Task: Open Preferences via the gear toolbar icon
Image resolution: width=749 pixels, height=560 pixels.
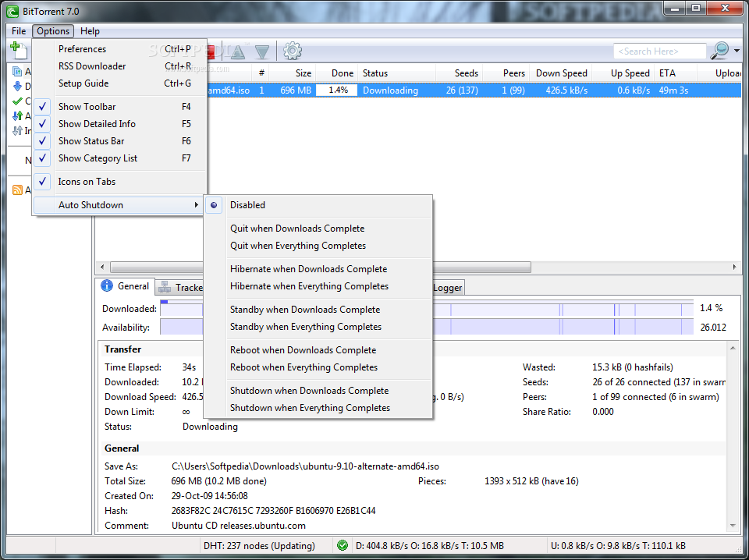Action: (293, 51)
